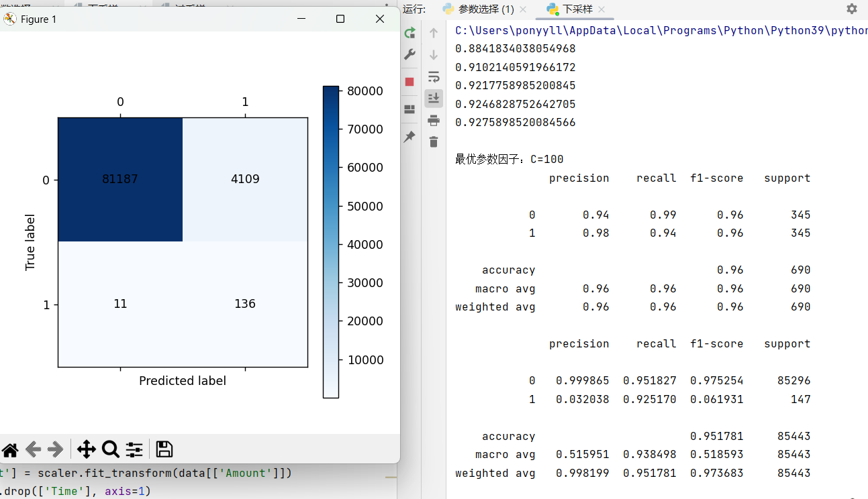Save the figure with the floppy icon

164,449
